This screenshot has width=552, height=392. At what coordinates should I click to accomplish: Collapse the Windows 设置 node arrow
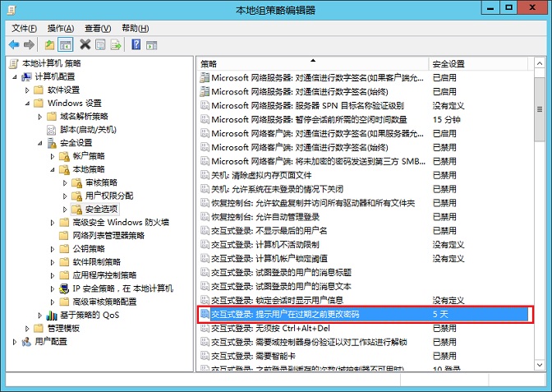(x=27, y=104)
